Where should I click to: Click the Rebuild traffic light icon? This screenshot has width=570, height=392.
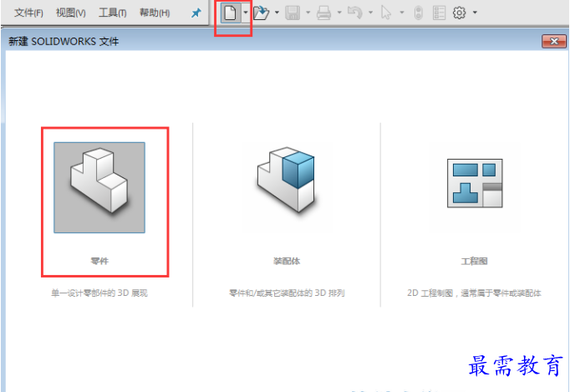click(x=419, y=13)
